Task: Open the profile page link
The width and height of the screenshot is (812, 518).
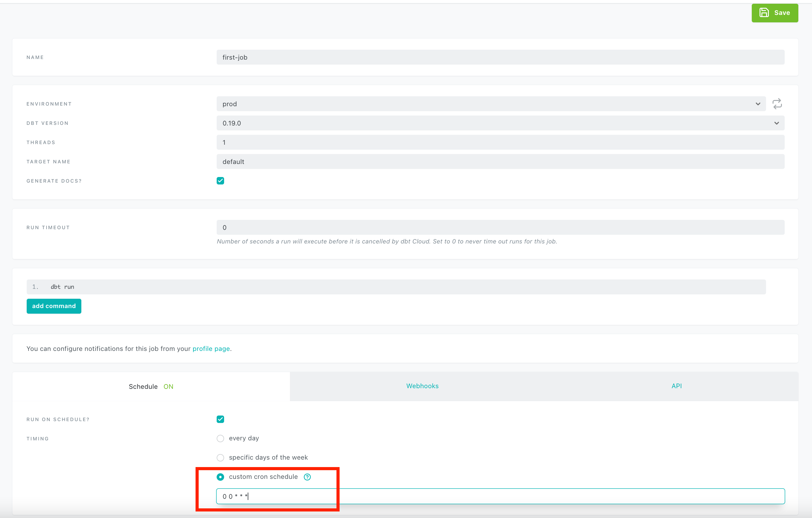Action: click(x=211, y=349)
